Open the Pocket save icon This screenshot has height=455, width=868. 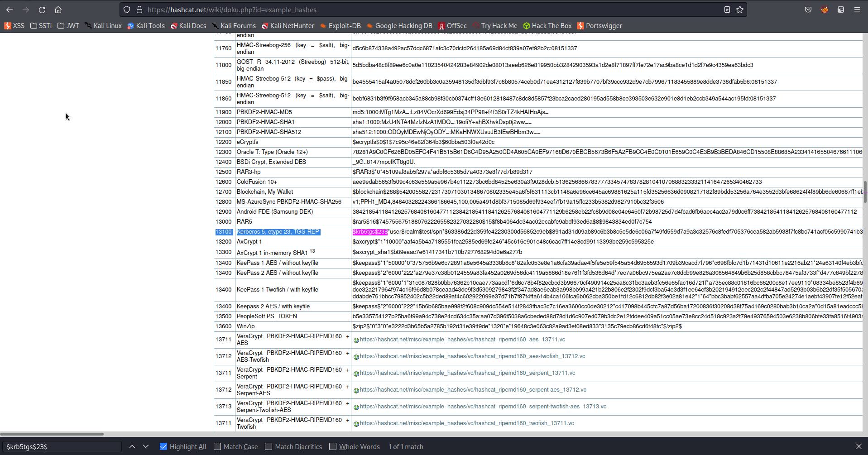(x=808, y=10)
